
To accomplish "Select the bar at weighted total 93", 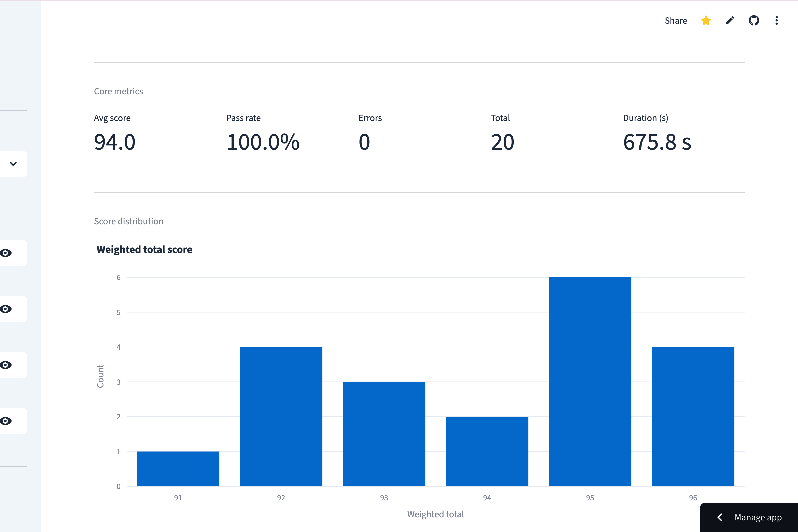I will pos(384,434).
